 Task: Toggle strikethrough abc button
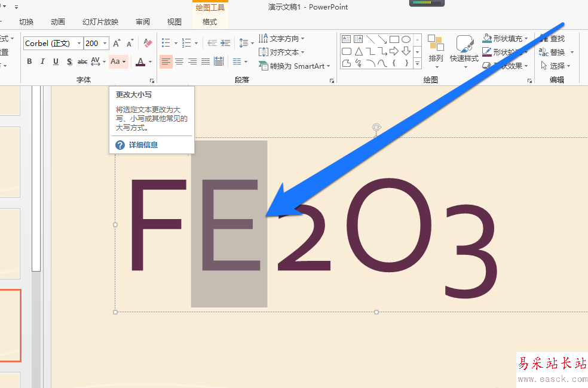[82, 61]
